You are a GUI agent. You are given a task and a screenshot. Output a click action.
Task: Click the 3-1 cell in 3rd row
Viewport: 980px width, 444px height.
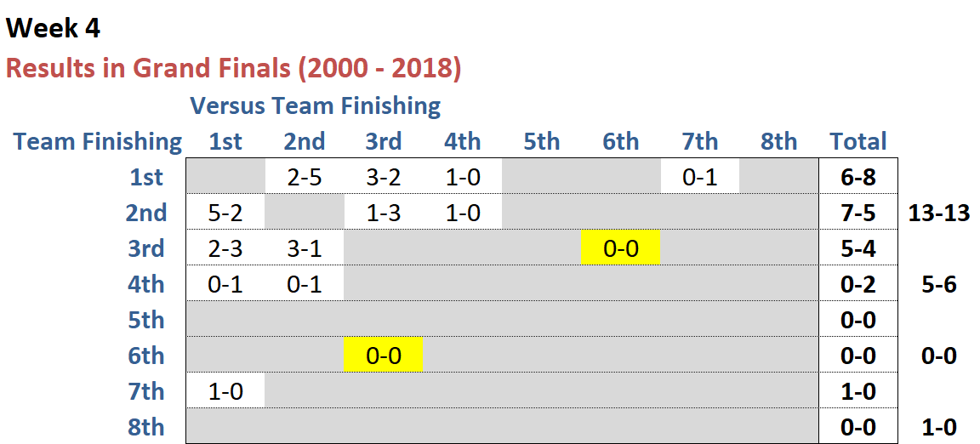tap(305, 248)
